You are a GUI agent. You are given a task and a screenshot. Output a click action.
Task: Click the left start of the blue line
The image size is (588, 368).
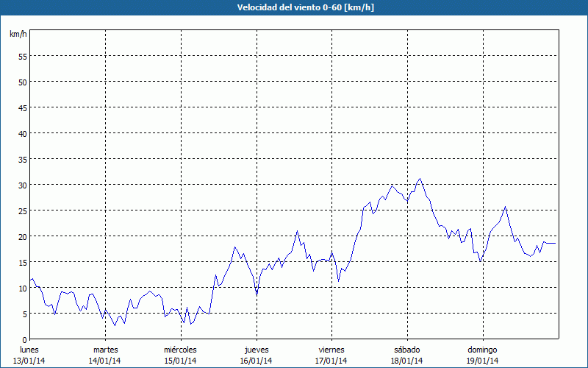click(x=31, y=280)
